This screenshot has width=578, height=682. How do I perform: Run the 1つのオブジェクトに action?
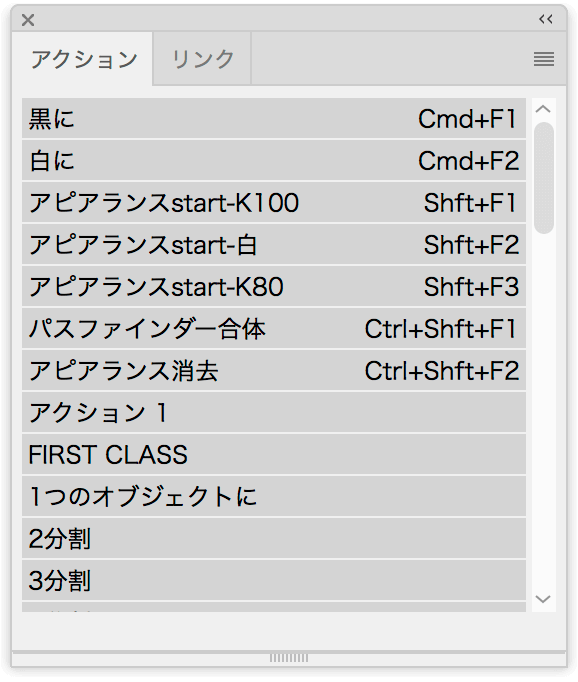(x=274, y=496)
